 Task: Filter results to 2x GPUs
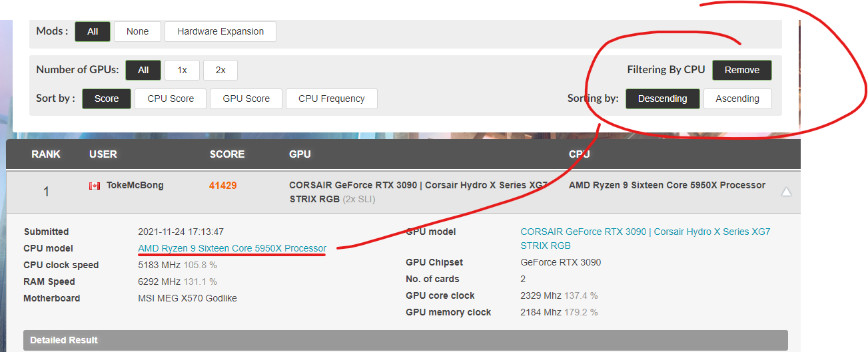click(220, 70)
